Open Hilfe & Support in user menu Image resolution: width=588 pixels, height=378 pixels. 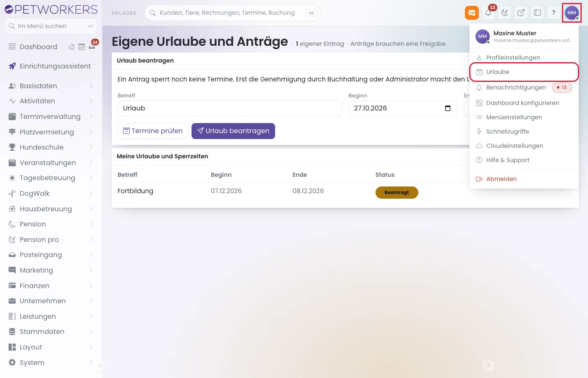pyautogui.click(x=524, y=160)
